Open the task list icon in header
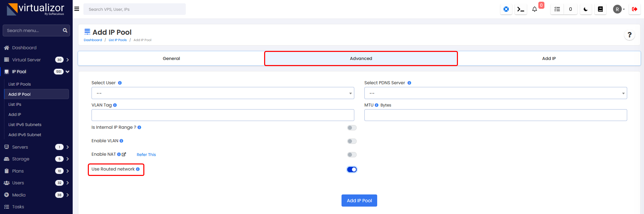 (557, 9)
